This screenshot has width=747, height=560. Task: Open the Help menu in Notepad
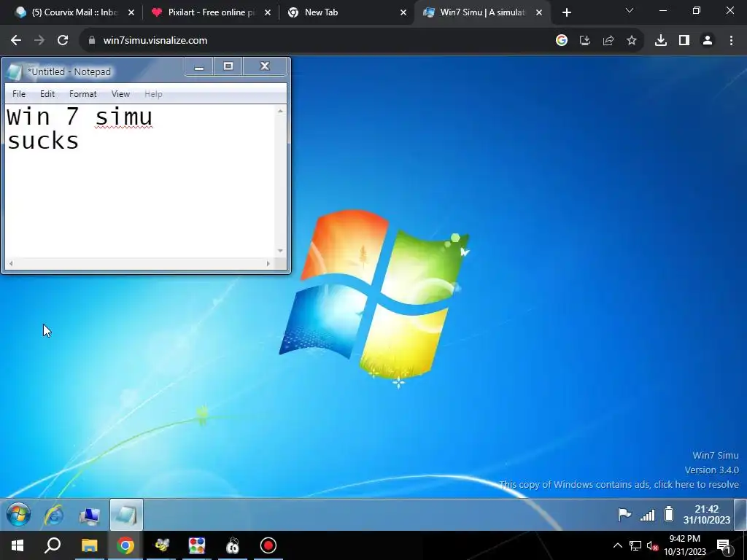click(153, 94)
